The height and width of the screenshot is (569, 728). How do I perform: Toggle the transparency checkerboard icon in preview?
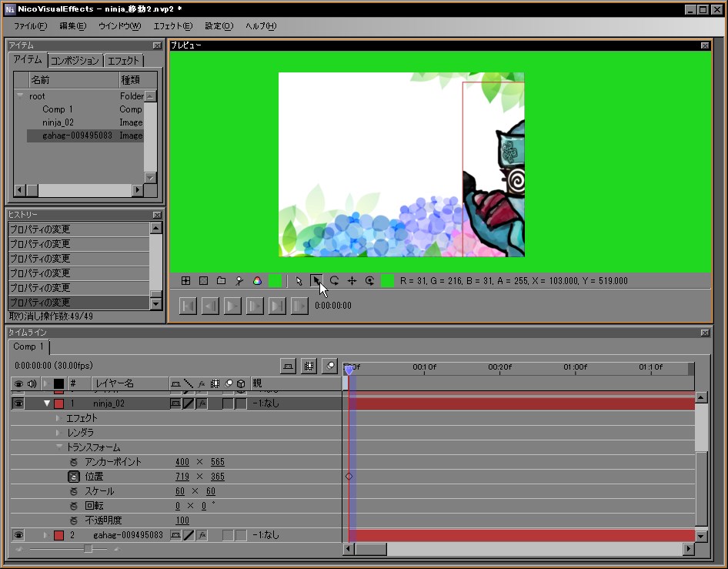tap(203, 280)
